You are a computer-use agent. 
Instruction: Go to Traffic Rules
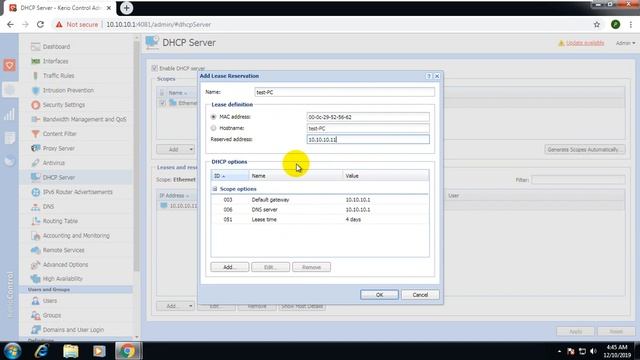(58, 76)
